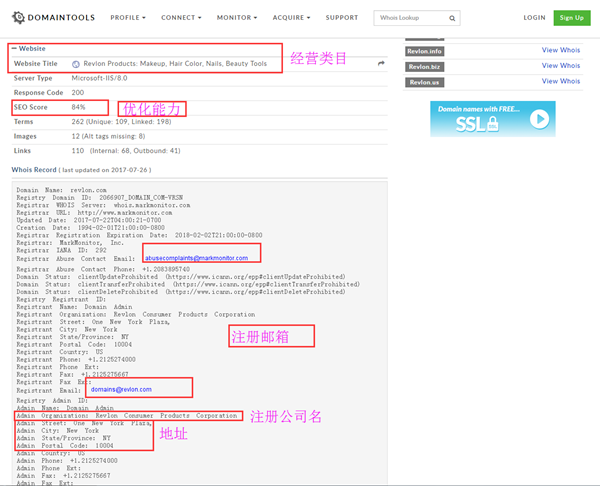This screenshot has width=600, height=486.
Task: Open the ACQUIRE dropdown menu
Action: tap(291, 18)
